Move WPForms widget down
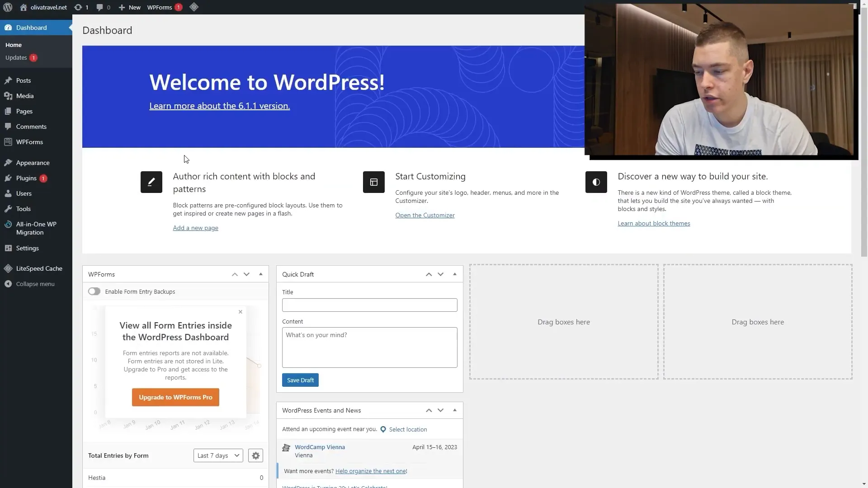868x488 pixels. pyautogui.click(x=246, y=274)
